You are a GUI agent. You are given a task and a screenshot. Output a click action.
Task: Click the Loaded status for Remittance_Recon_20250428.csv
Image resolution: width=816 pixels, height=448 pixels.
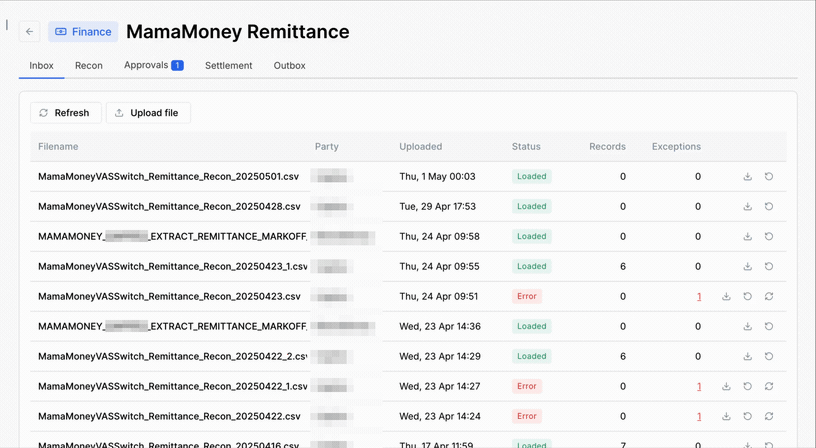531,207
